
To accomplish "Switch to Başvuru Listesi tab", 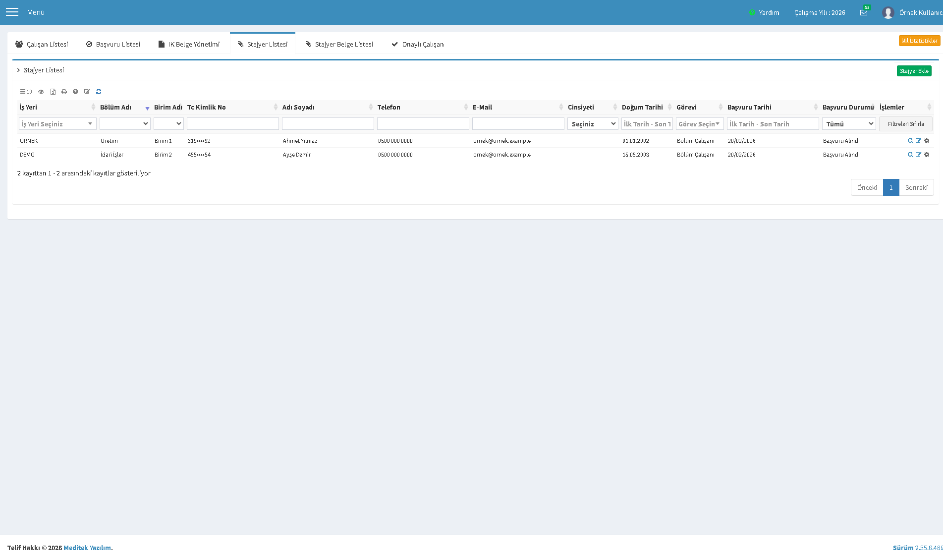I will click(x=113, y=44).
